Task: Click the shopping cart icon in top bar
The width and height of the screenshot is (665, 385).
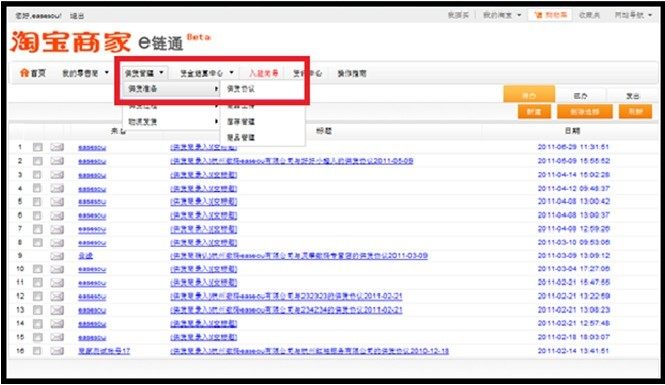Action: coord(538,15)
